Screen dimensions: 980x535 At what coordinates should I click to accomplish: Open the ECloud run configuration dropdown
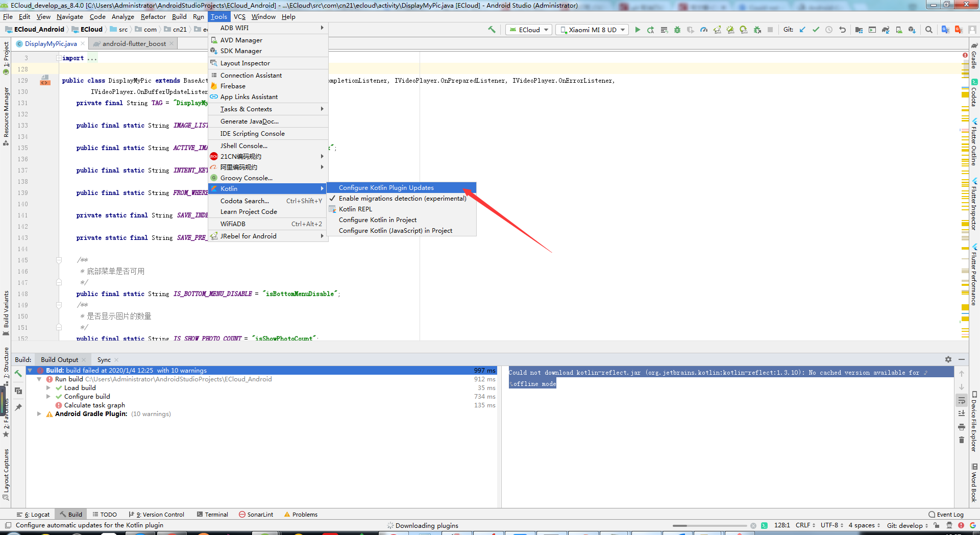pyautogui.click(x=529, y=30)
